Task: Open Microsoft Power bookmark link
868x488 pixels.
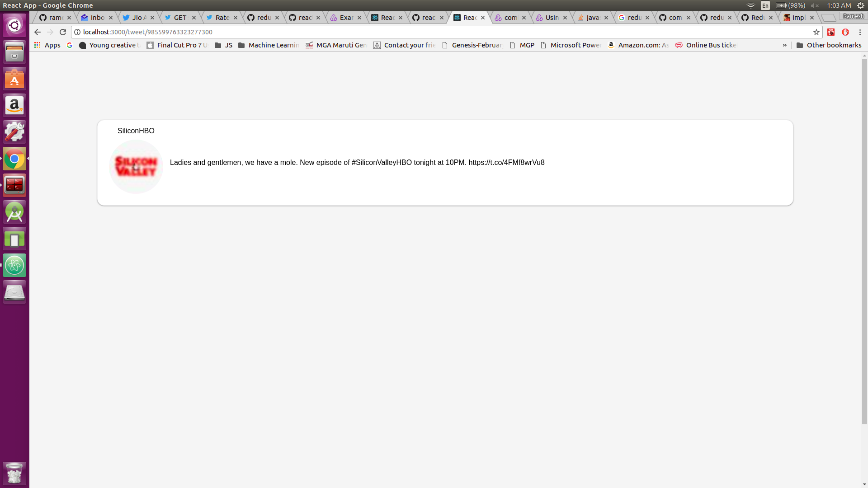Action: click(571, 45)
